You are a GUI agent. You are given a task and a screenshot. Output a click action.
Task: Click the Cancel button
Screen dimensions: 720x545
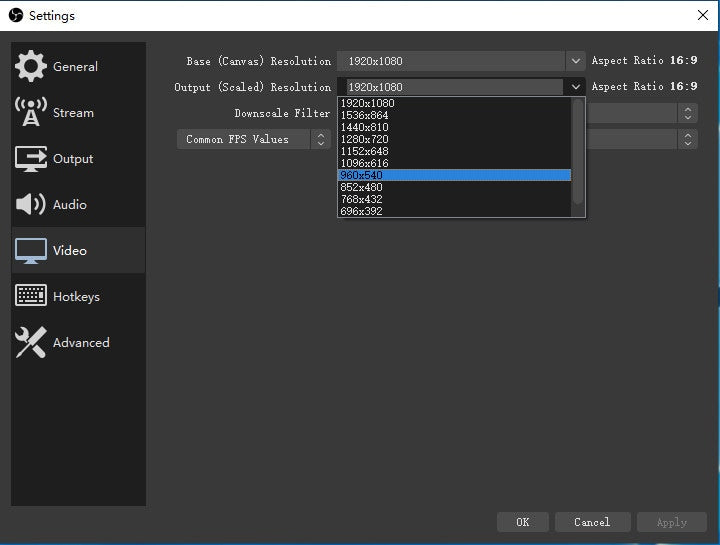click(592, 522)
